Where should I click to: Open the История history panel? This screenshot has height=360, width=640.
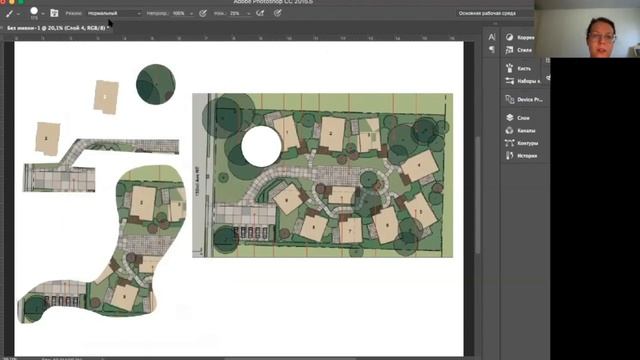(x=521, y=156)
